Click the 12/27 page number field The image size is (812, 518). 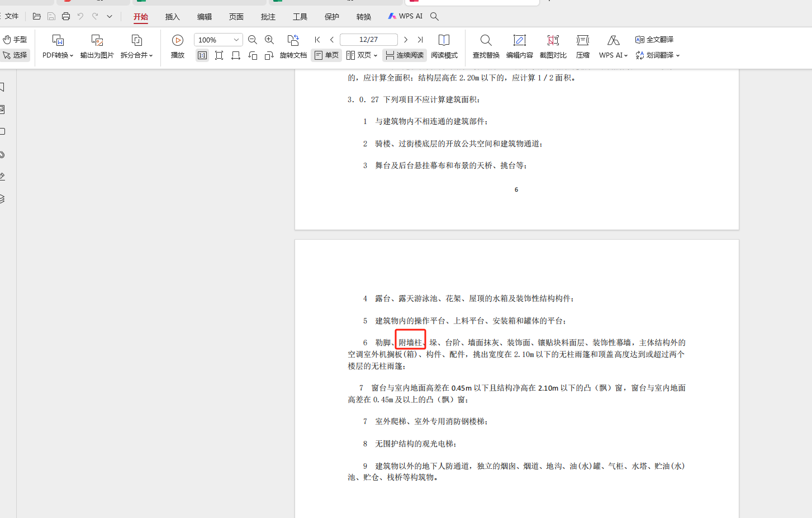point(369,40)
